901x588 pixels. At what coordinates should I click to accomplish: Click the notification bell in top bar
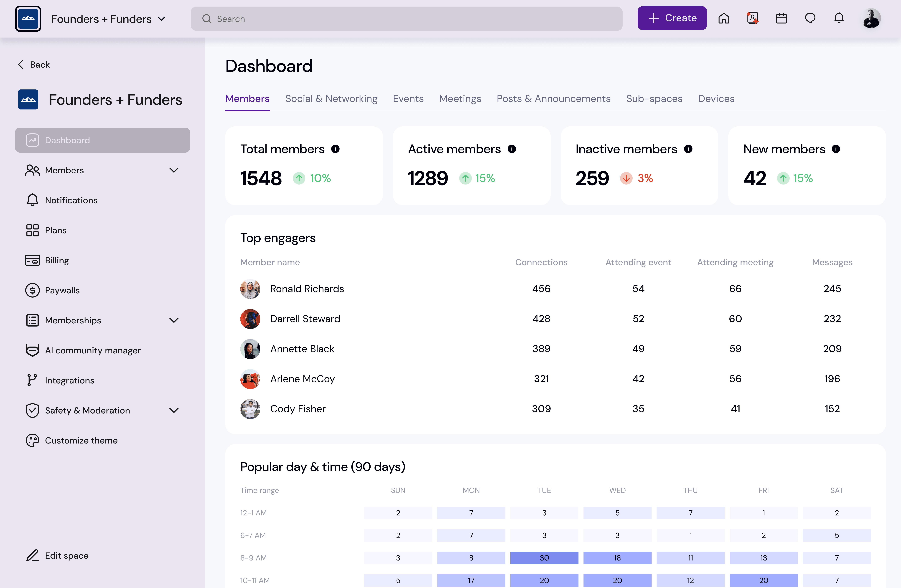839,18
